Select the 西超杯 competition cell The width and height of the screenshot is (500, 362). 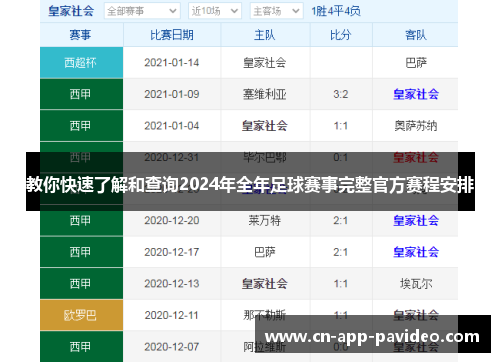click(x=81, y=62)
